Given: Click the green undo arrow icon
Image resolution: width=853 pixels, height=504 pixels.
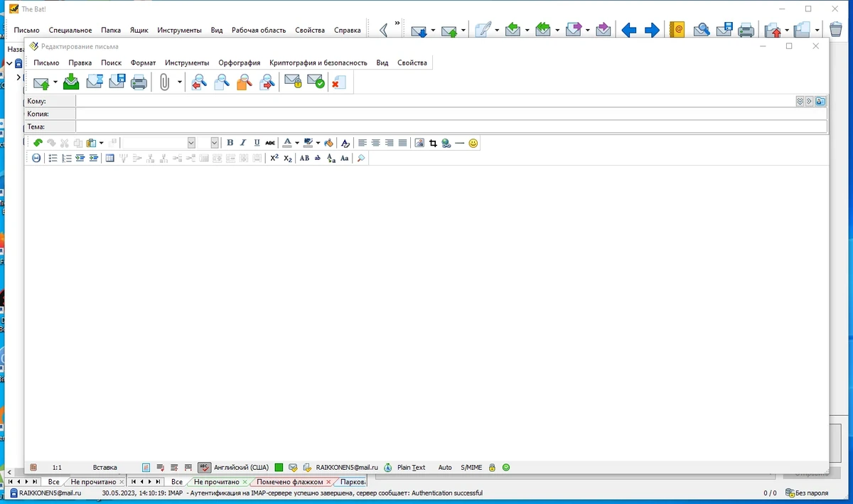Looking at the screenshot, I should tap(38, 143).
